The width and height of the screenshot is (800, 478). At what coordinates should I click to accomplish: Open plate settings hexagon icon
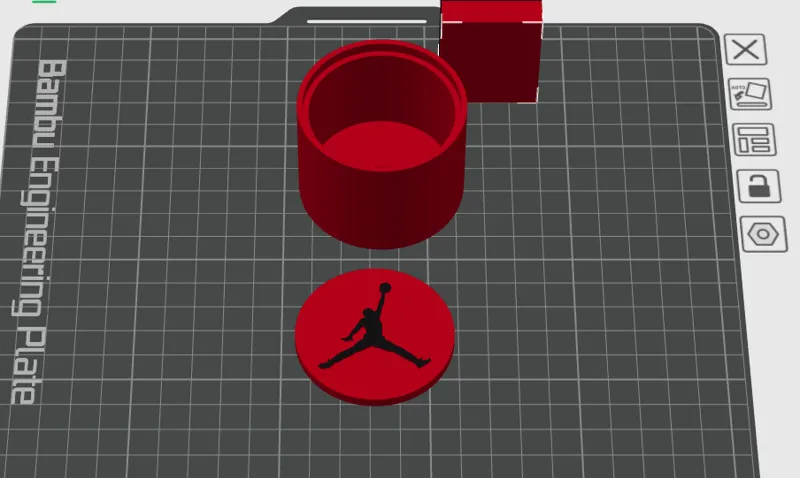[x=763, y=234]
